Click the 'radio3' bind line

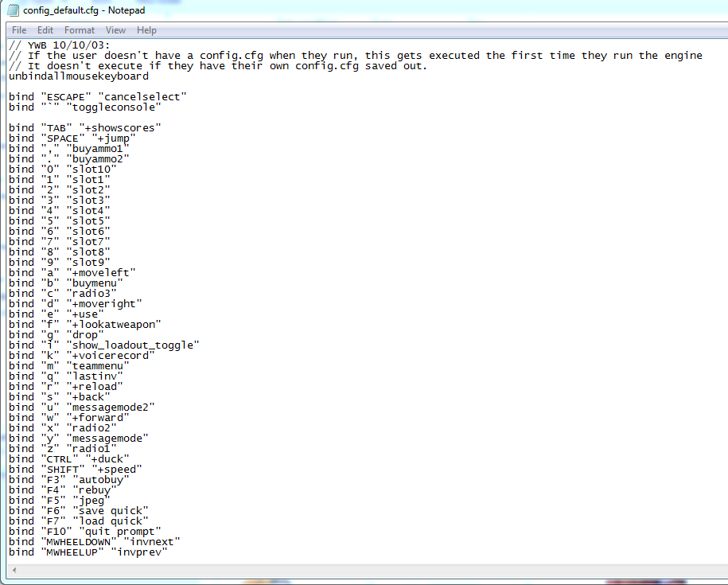point(63,294)
